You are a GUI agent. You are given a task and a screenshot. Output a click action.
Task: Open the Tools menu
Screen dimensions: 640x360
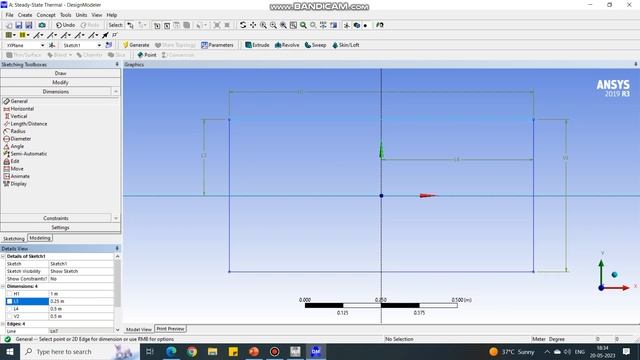pyautogui.click(x=66, y=15)
